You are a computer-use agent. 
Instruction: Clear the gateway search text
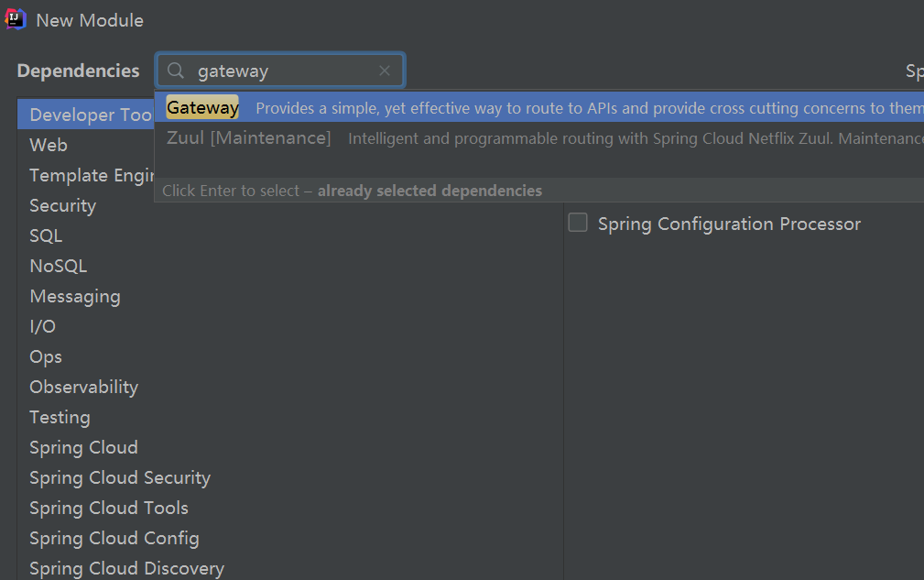point(385,71)
